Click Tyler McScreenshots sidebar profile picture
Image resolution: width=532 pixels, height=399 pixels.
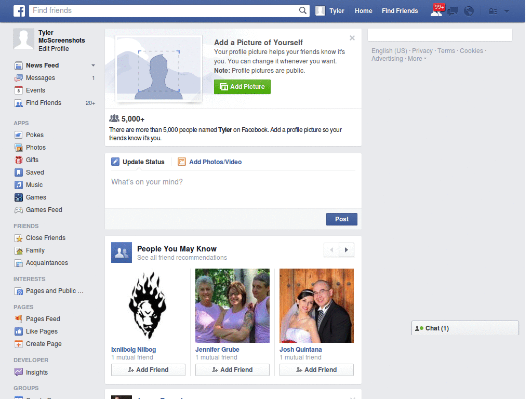(x=24, y=39)
